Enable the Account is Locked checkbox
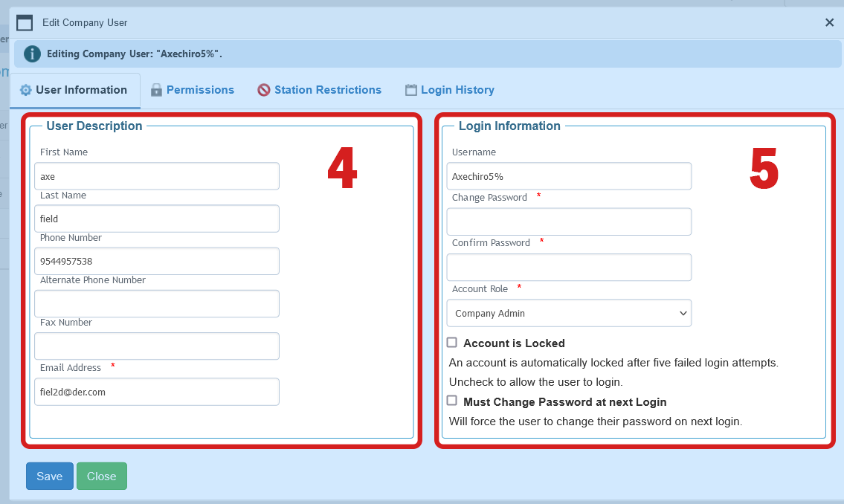Screen dimensions: 844x504 coord(451,342)
